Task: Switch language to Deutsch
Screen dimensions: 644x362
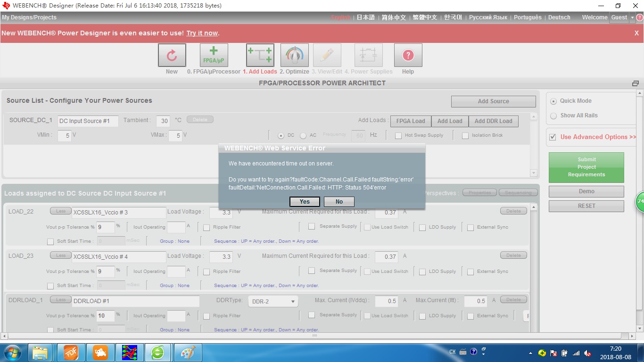Action: pyautogui.click(x=559, y=17)
